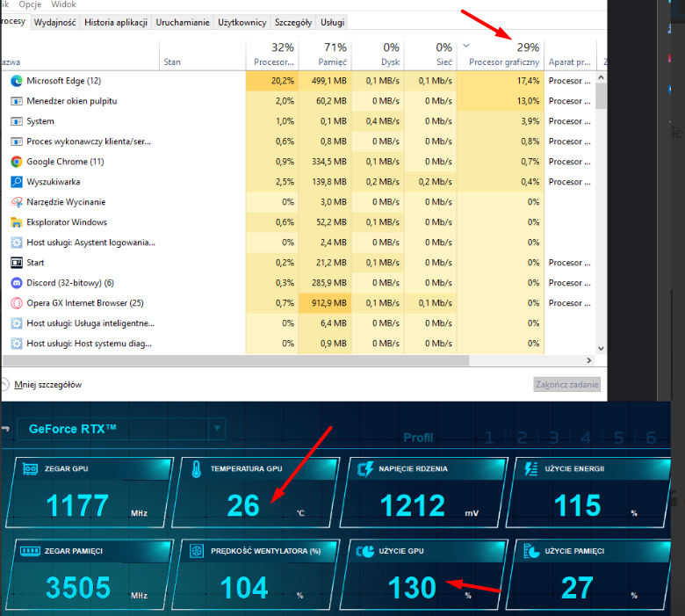Click the Zakończ zadanie button

(566, 385)
